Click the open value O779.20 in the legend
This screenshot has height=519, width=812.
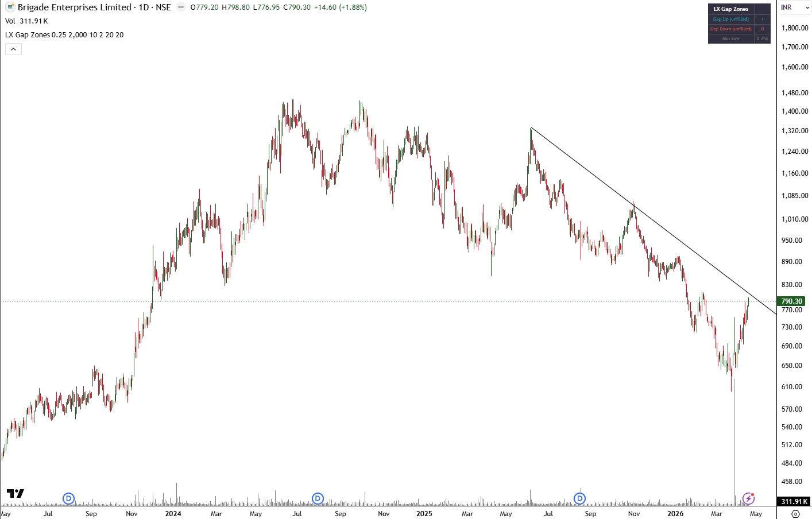coord(204,7)
